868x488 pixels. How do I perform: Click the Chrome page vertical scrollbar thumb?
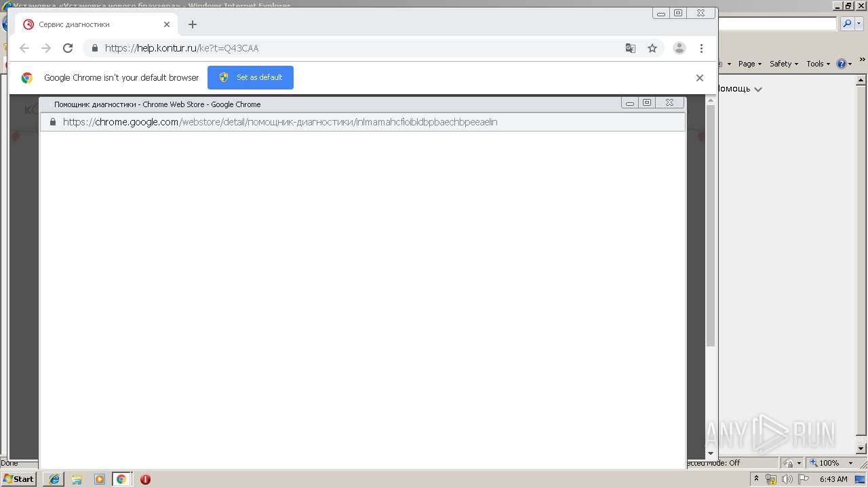[711, 225]
